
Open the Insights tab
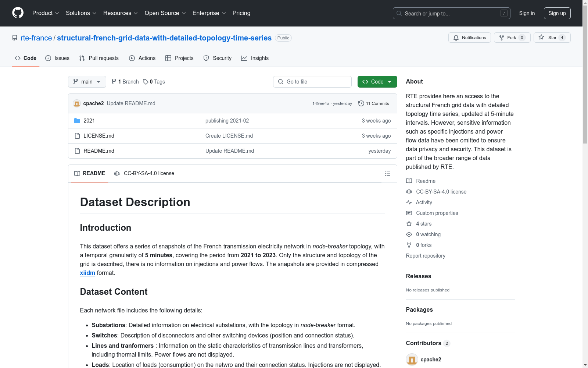(255, 58)
